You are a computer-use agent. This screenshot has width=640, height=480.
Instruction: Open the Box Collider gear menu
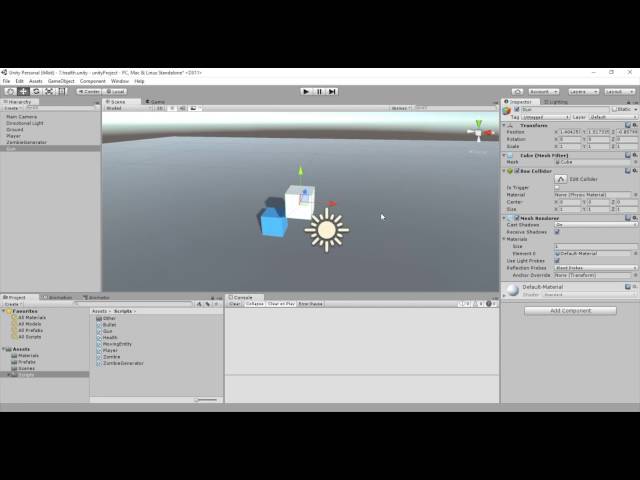tap(635, 171)
